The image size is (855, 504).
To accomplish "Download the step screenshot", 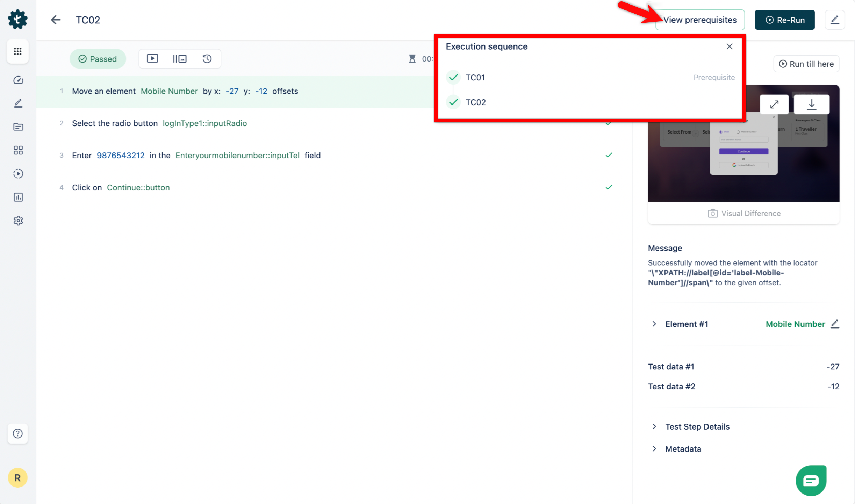I will coord(811,104).
